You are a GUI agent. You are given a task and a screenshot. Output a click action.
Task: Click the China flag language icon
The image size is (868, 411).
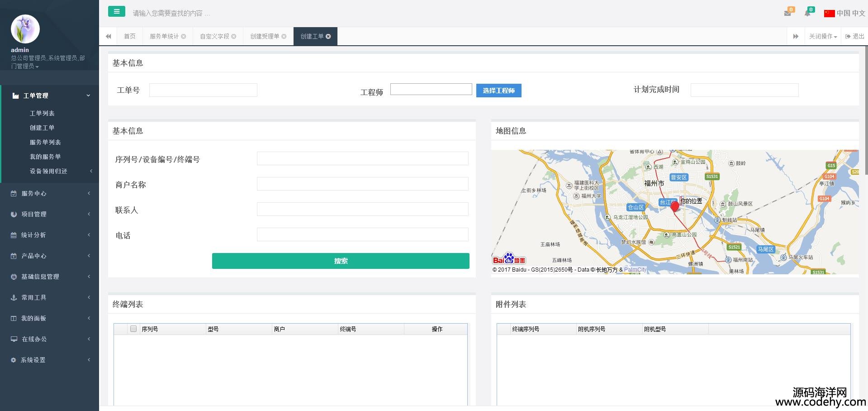click(x=829, y=13)
